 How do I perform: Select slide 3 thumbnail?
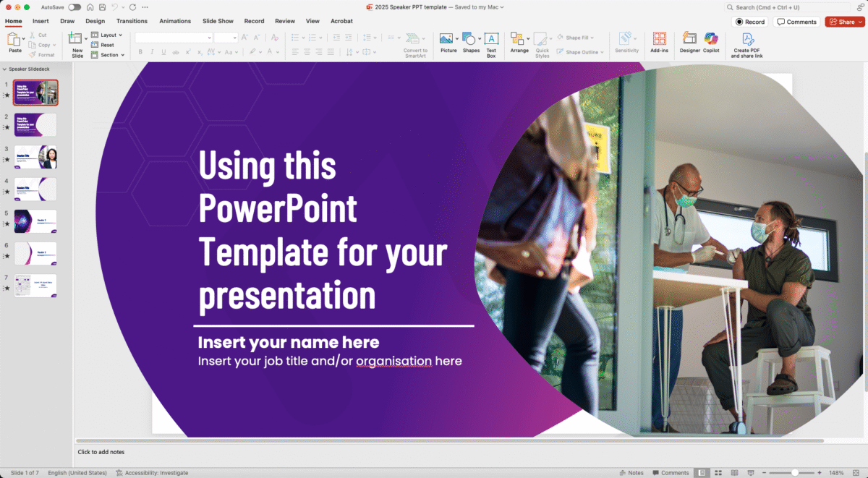click(35, 157)
